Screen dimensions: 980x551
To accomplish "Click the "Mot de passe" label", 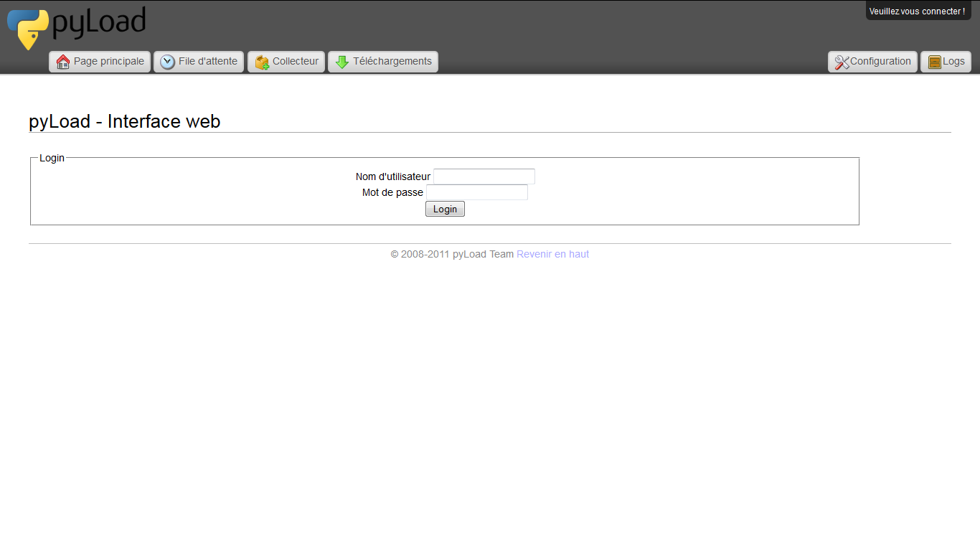I will [x=392, y=192].
